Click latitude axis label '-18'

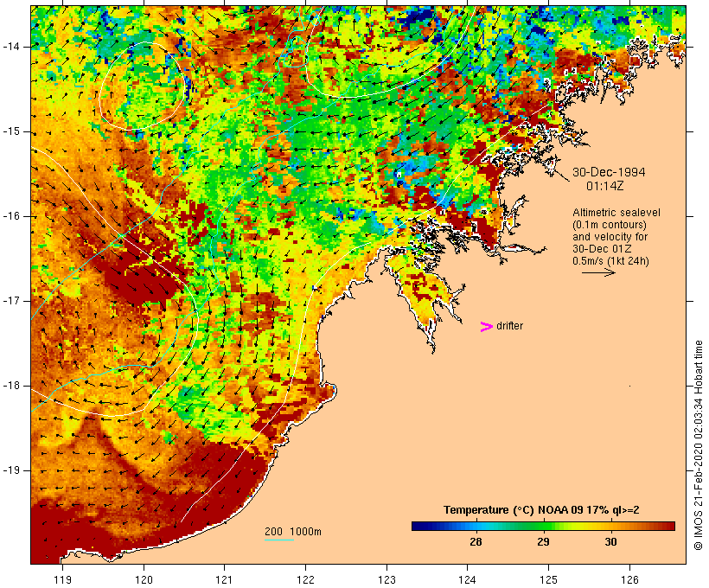point(11,386)
